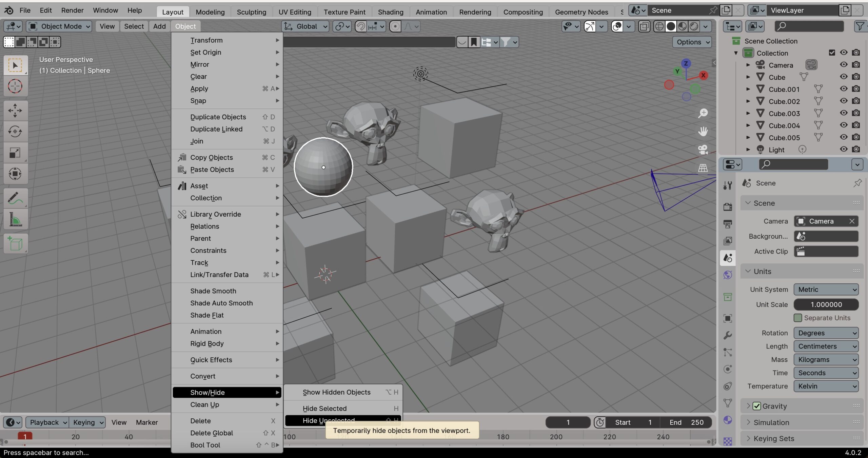Activate the Annotate pencil tool
This screenshot has width=868, height=458.
tap(15, 198)
